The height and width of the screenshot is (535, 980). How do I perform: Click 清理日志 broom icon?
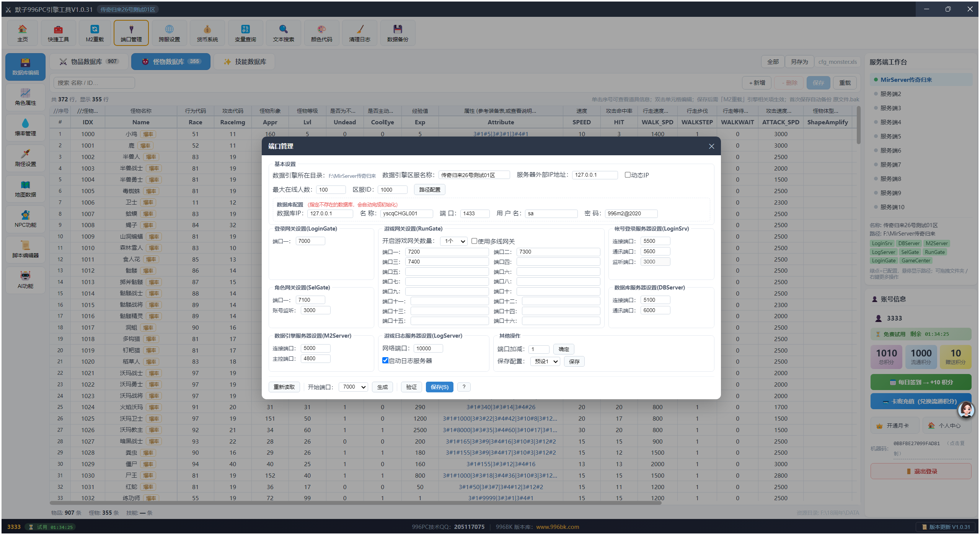pos(360,33)
